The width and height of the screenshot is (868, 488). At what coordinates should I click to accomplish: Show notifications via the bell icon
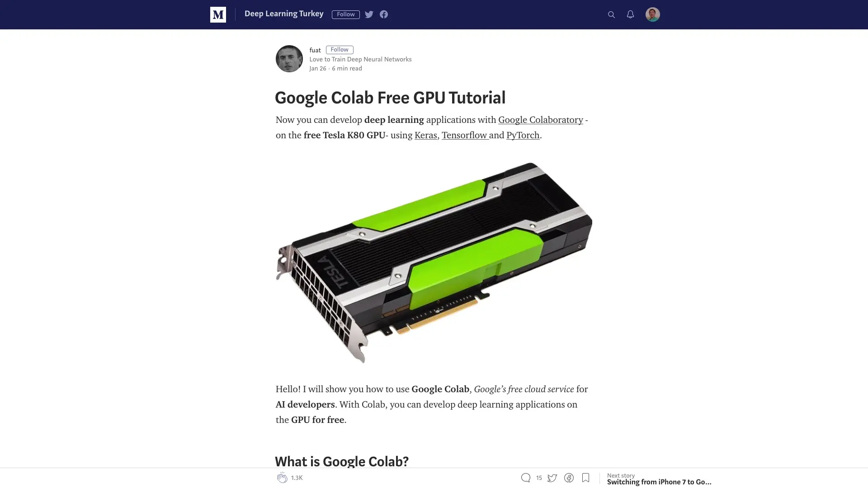(630, 14)
